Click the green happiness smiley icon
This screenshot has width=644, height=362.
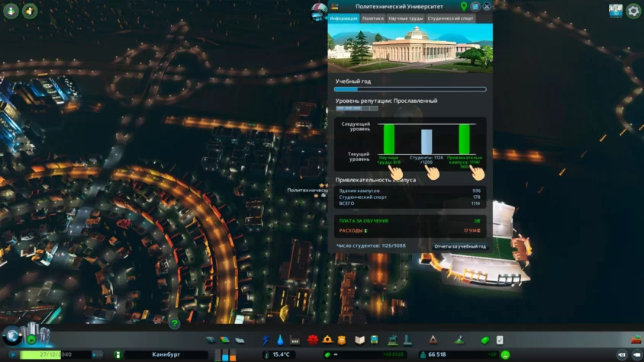[x=506, y=354]
